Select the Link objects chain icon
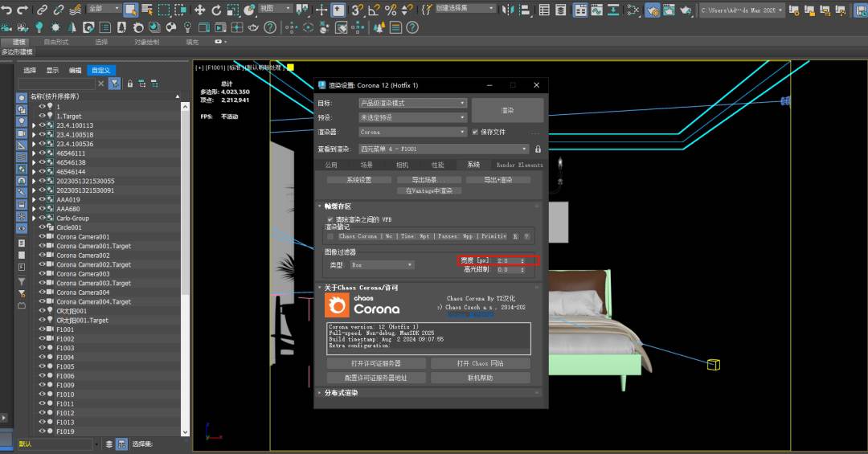The width and height of the screenshot is (868, 454). (42, 10)
